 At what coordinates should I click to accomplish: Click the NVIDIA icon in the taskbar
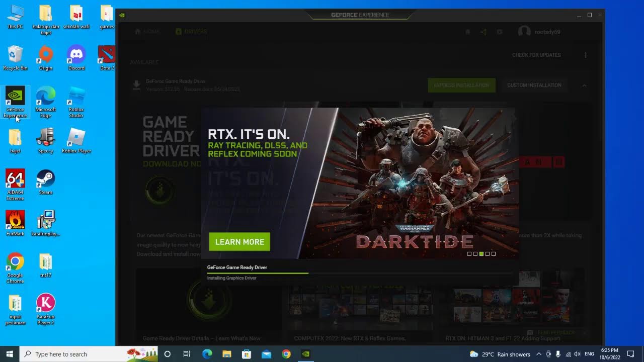click(x=305, y=354)
